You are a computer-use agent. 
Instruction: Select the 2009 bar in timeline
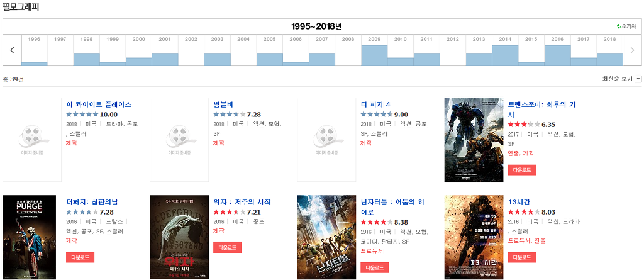coord(374,55)
